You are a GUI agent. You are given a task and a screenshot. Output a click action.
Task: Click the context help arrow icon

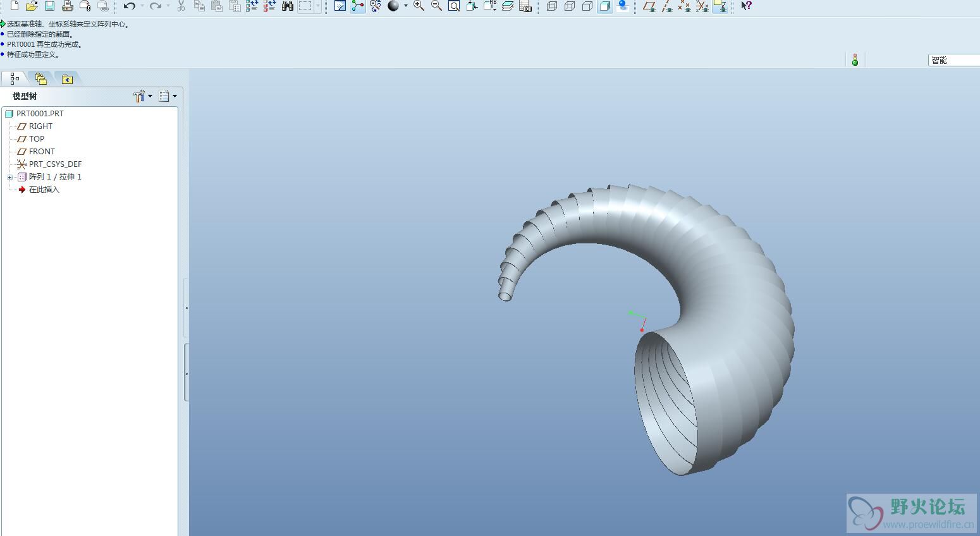click(x=746, y=6)
